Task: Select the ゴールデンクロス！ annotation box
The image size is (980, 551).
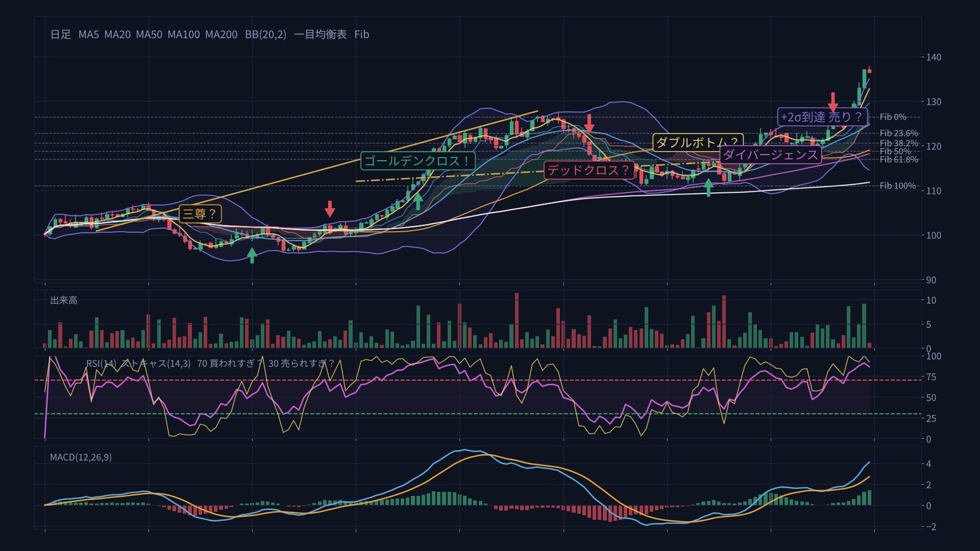Action: click(x=418, y=161)
